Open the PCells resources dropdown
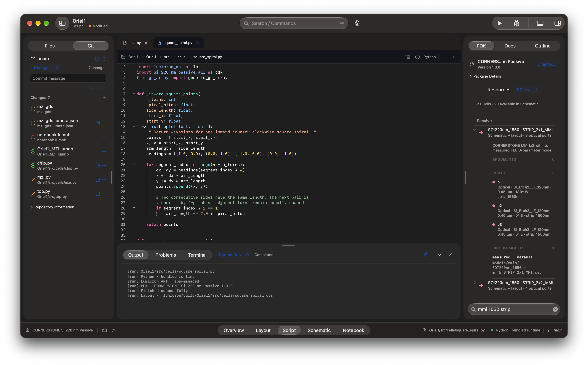 click(x=527, y=90)
